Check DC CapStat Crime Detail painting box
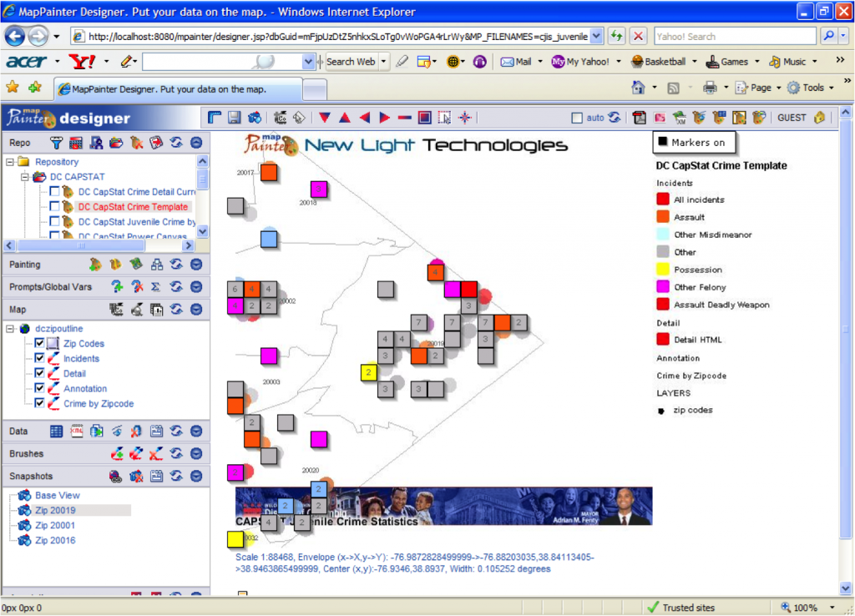Image resolution: width=855 pixels, height=616 pixels. [54, 191]
